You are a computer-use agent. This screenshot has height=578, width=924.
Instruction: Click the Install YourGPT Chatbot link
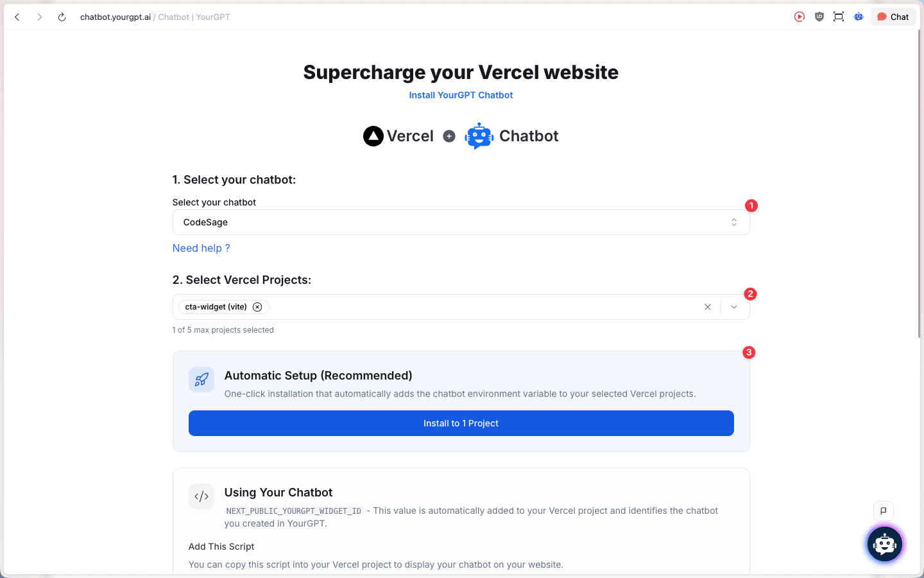461,95
